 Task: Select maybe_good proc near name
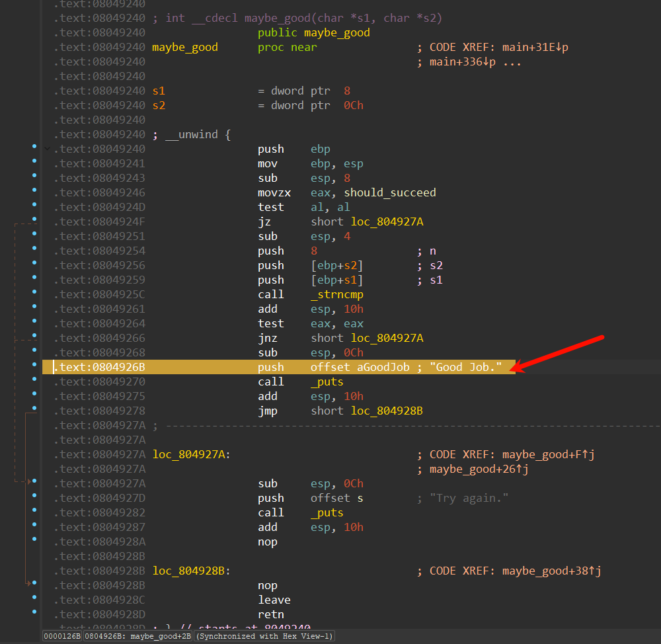pyautogui.click(x=185, y=47)
